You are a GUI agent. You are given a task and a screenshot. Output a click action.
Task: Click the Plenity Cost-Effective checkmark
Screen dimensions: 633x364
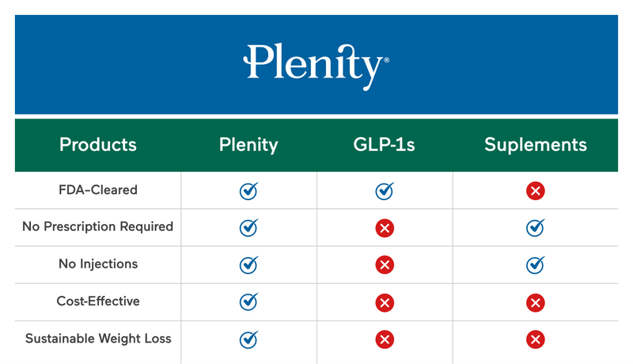click(249, 302)
